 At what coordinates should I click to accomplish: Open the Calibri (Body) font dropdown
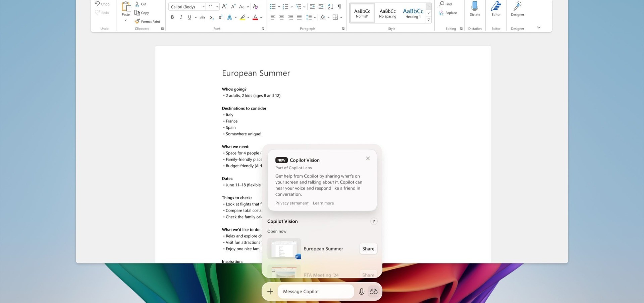(x=187, y=7)
